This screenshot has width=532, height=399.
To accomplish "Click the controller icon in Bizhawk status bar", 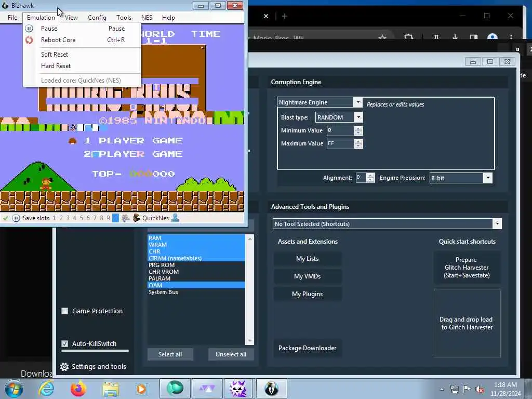I will tap(126, 218).
